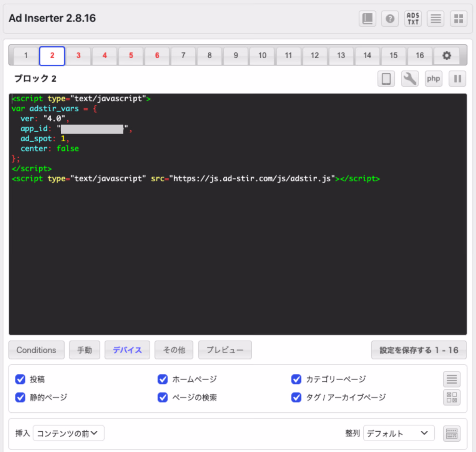
Task: Go to block tab 5
Action: [x=131, y=56]
